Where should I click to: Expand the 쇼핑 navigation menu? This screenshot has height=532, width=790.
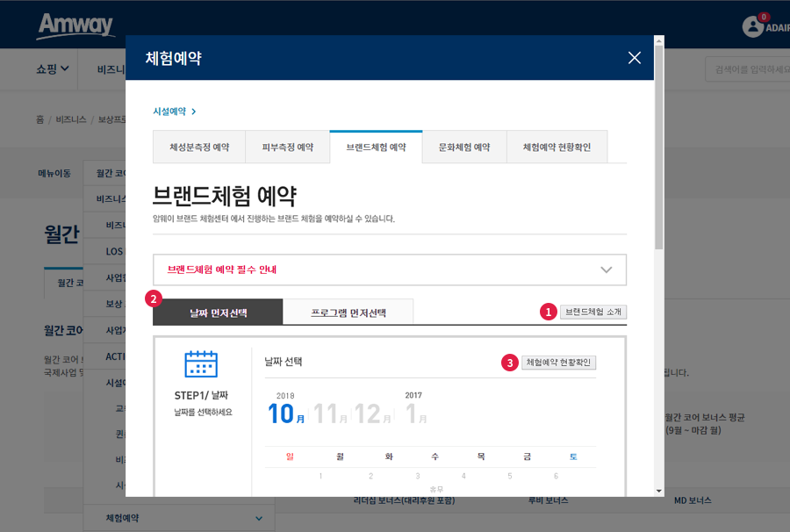point(53,69)
